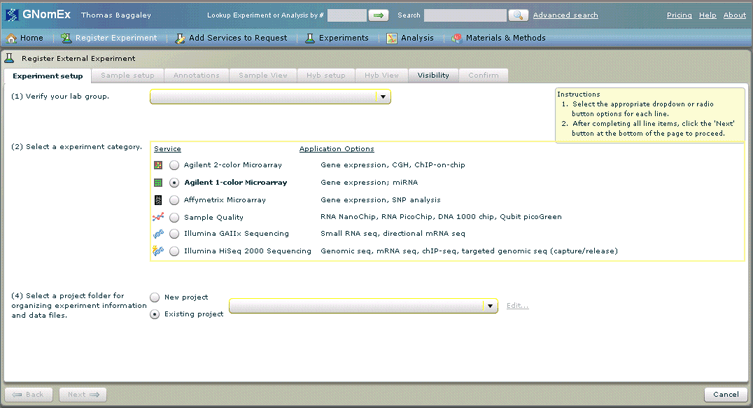Click the Edit... link next to project
Image resolution: width=753 pixels, height=408 pixels.
517,306
